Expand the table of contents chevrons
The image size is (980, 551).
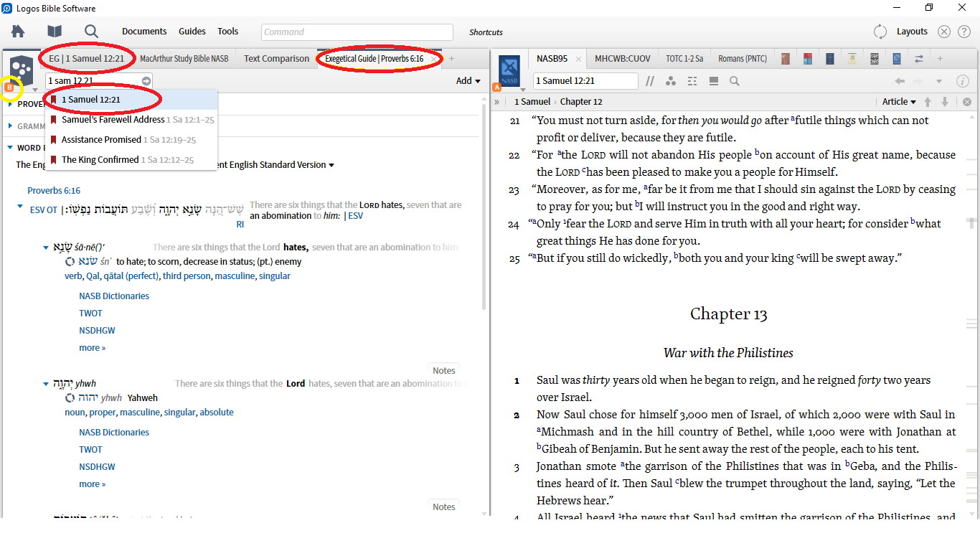[x=497, y=102]
